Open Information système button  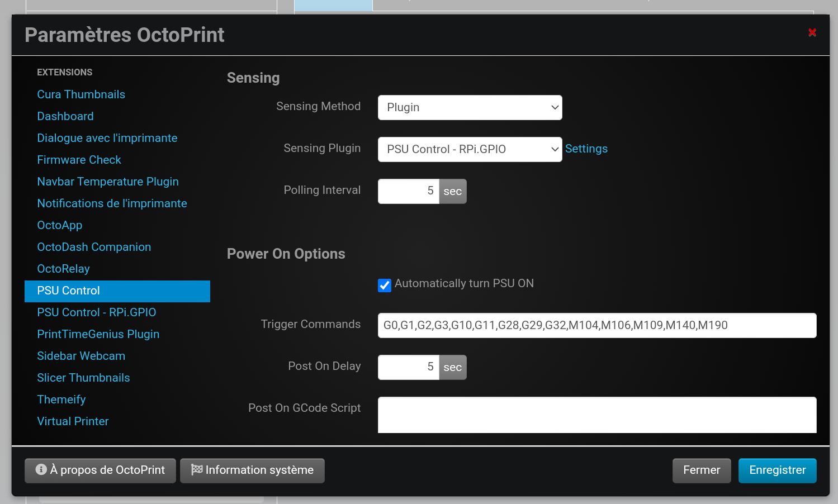coord(252,470)
